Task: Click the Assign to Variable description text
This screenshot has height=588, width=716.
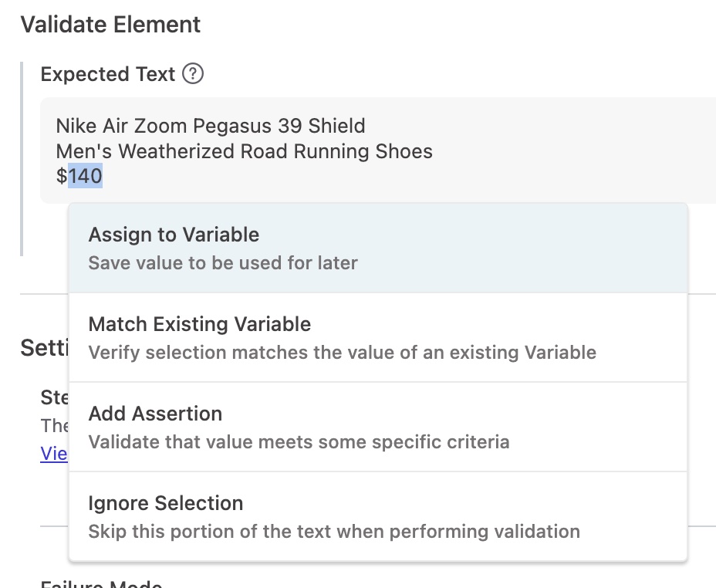Action: 223,263
